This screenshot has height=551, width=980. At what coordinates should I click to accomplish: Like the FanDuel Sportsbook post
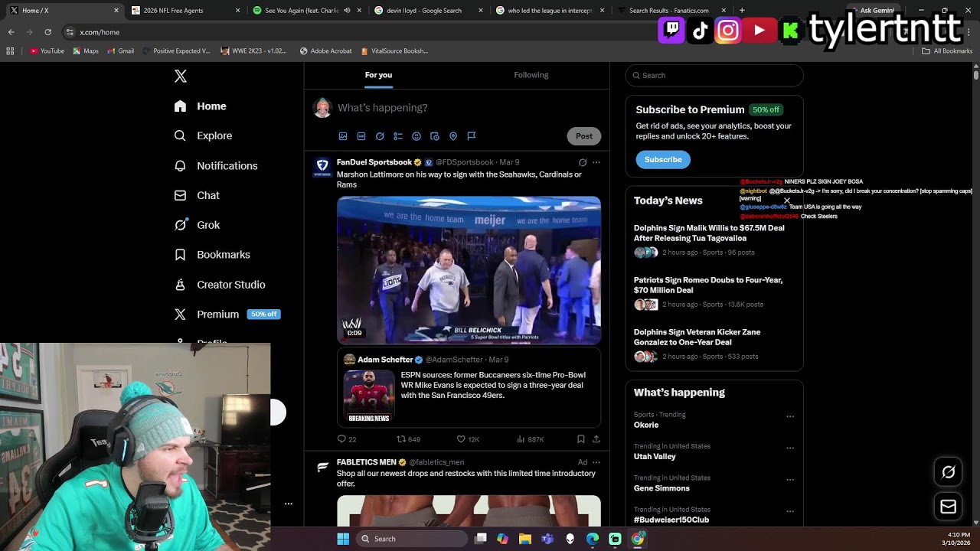[x=468, y=439]
